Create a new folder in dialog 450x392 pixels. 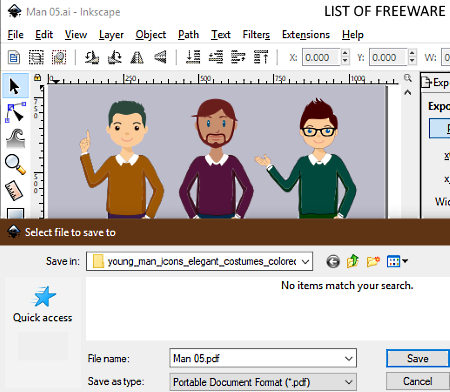click(373, 261)
